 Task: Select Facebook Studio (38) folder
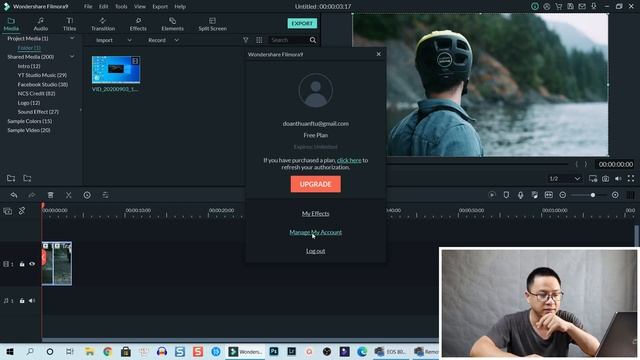[43, 84]
